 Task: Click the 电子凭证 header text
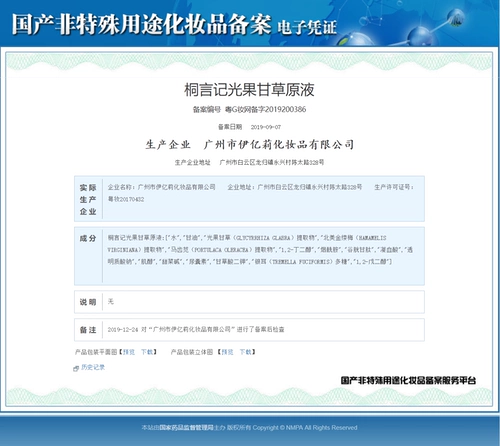point(307,27)
